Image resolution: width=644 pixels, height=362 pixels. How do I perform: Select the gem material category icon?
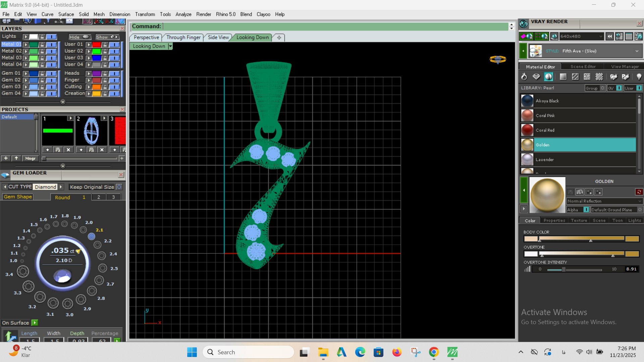(x=536, y=77)
